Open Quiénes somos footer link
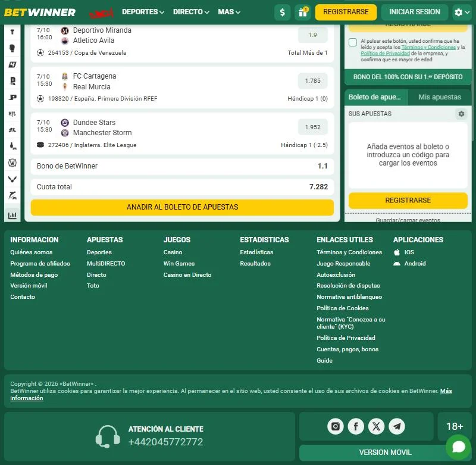The height and width of the screenshot is (465, 476). [x=32, y=252]
